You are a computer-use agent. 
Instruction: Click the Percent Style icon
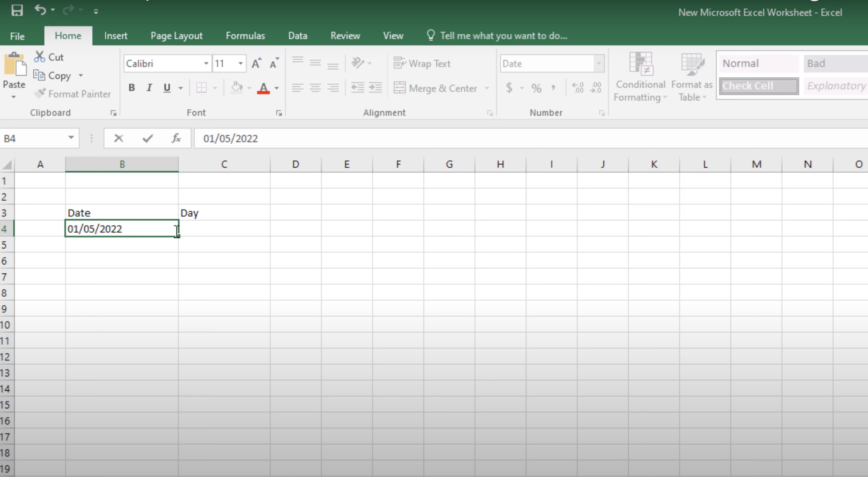point(536,88)
